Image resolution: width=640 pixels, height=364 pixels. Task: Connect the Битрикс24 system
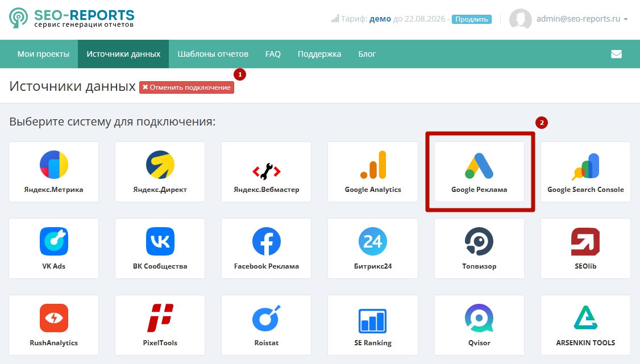[373, 248]
